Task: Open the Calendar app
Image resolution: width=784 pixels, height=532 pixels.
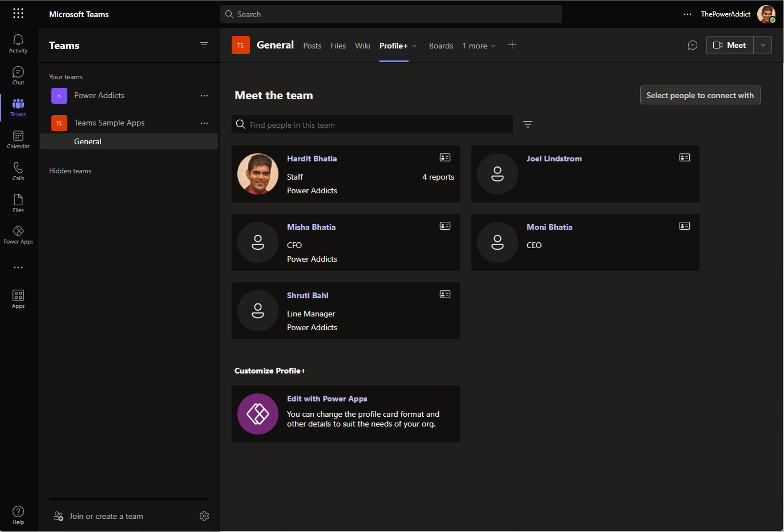Action: point(18,139)
